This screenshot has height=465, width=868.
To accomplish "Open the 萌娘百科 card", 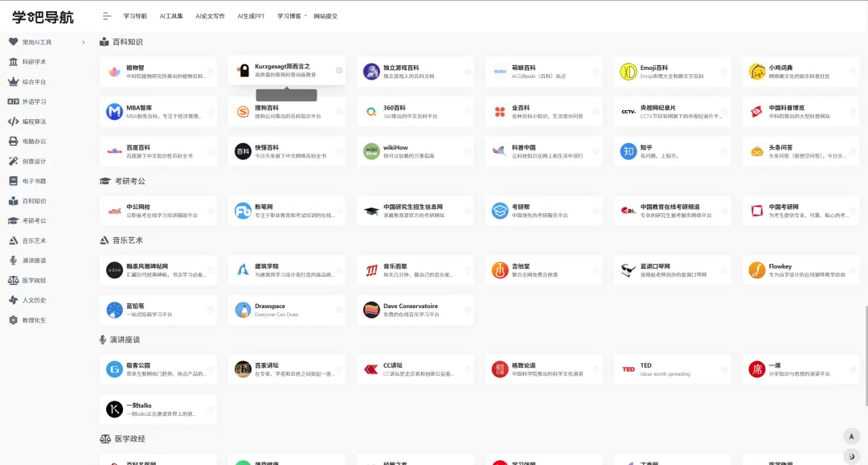I will point(543,72).
